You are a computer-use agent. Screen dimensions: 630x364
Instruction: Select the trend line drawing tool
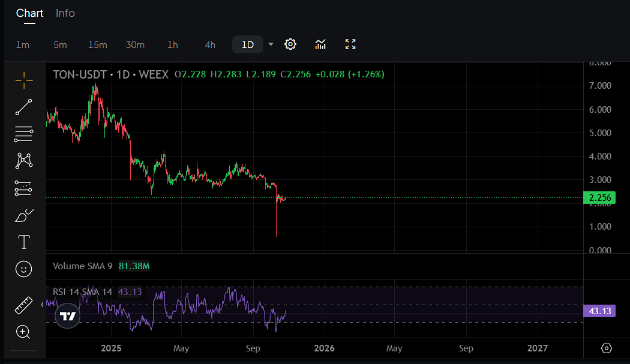tap(23, 107)
